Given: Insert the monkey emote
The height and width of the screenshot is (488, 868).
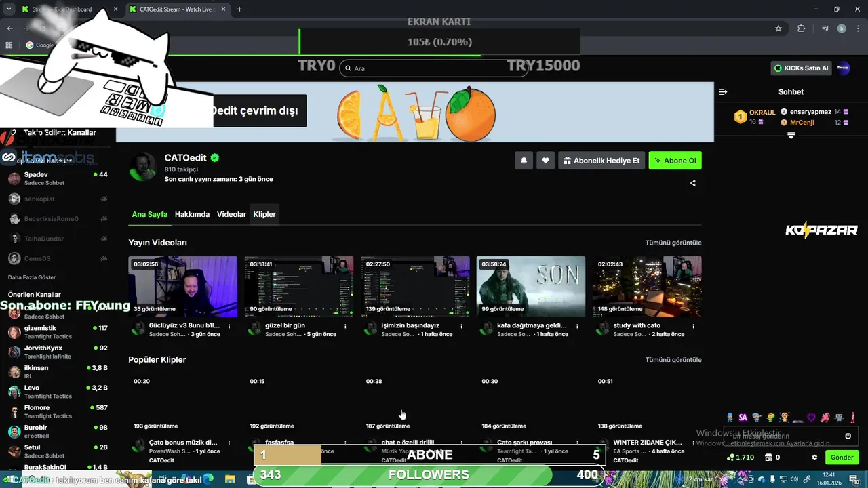Looking at the screenshot, I should pos(784,418).
